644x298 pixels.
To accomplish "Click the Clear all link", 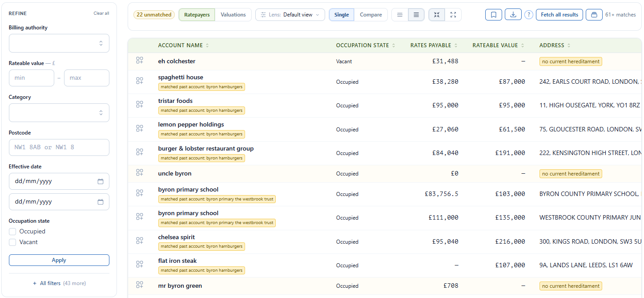I will coord(101,13).
